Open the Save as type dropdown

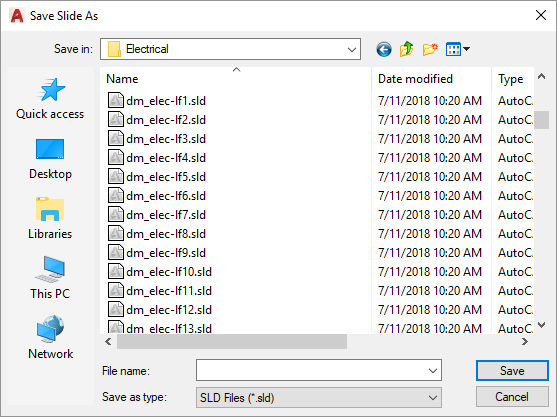coord(319,397)
